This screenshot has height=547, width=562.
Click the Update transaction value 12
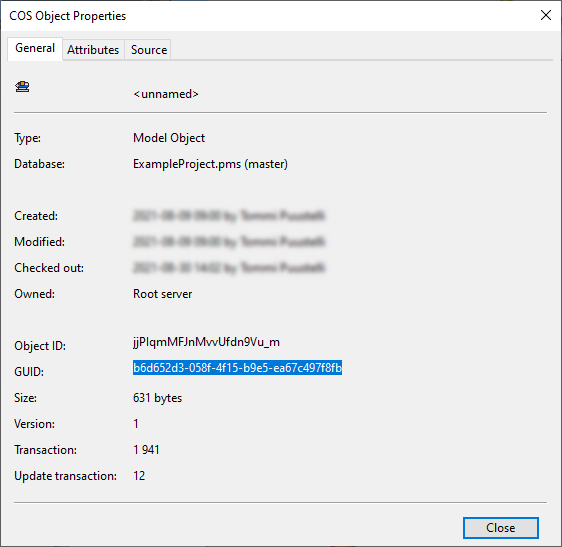click(x=139, y=476)
